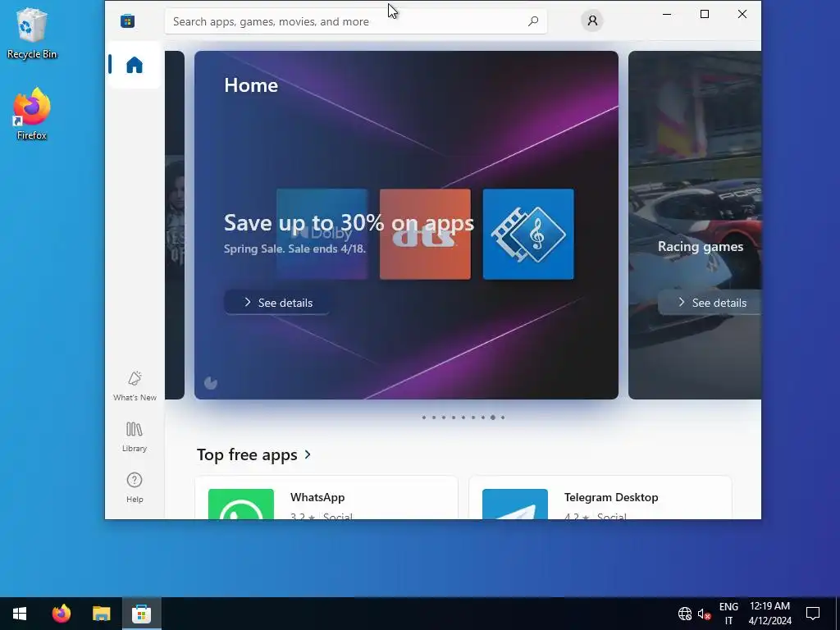Select the film and music app tile

528,234
